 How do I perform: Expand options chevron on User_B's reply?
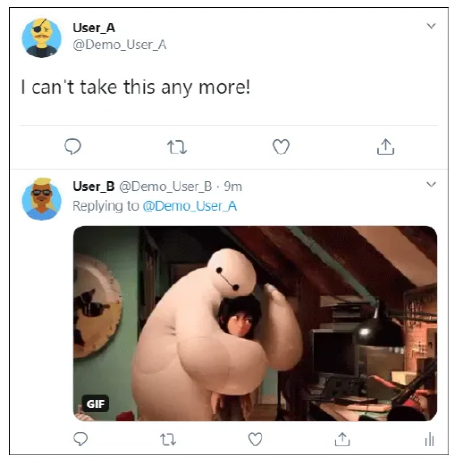(x=431, y=184)
